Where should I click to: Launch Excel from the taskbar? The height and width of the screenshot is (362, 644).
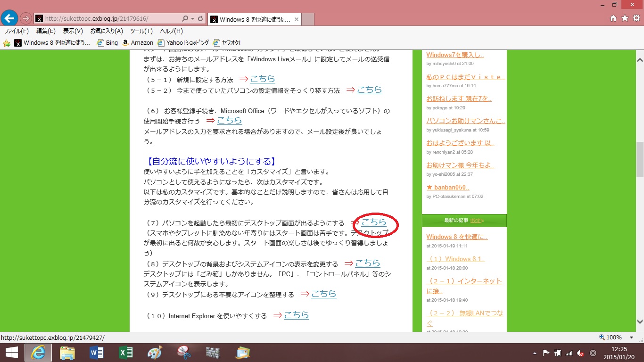(125, 353)
